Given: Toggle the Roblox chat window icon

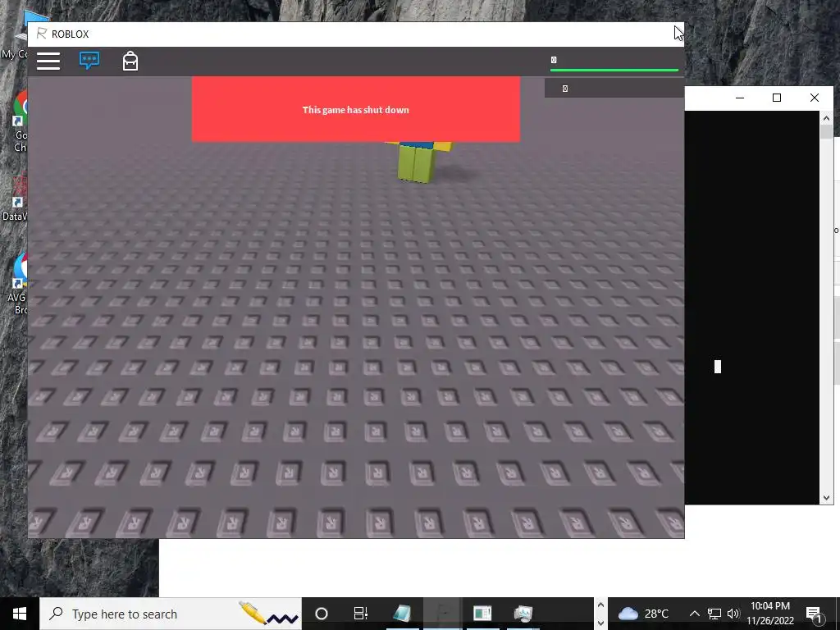Looking at the screenshot, I should 89,61.
